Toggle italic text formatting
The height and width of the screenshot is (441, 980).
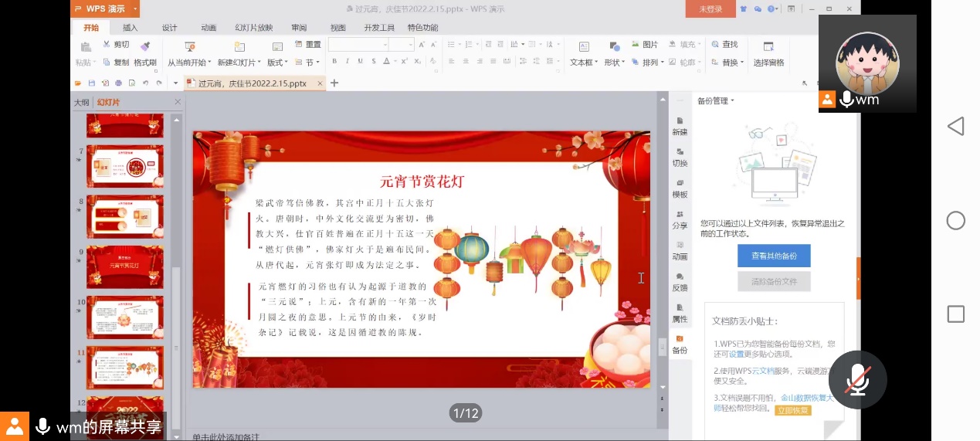coord(348,62)
